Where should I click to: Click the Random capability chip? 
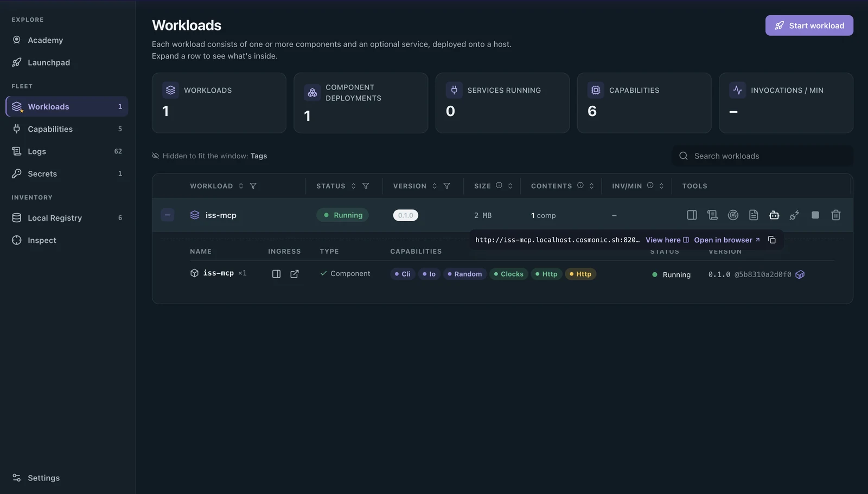coord(465,274)
